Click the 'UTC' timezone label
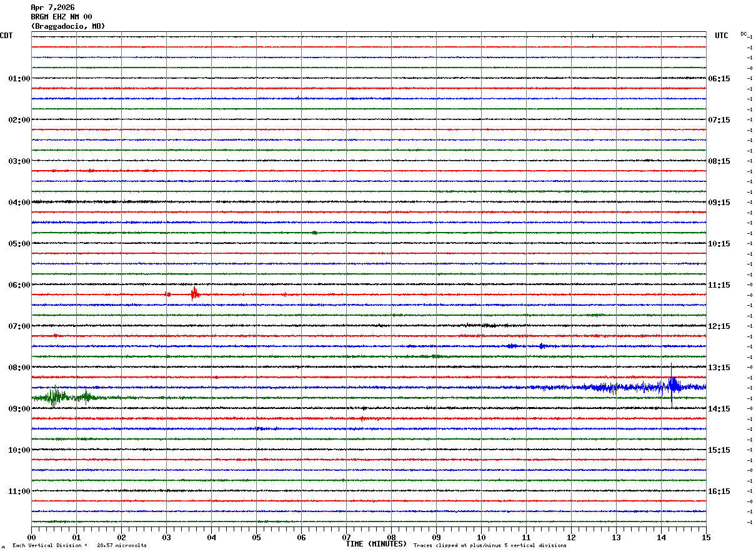The image size is (756, 554). (x=722, y=36)
